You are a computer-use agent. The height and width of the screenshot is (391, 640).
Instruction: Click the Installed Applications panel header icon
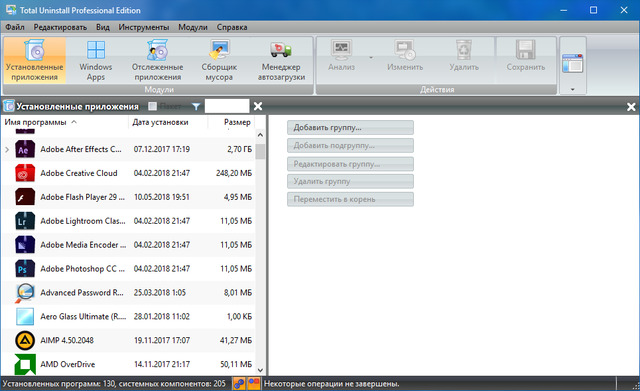pyautogui.click(x=9, y=106)
